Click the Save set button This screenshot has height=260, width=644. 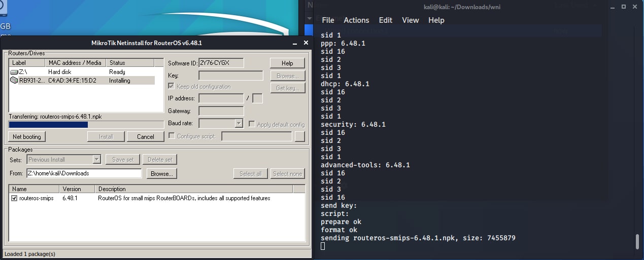[123, 159]
